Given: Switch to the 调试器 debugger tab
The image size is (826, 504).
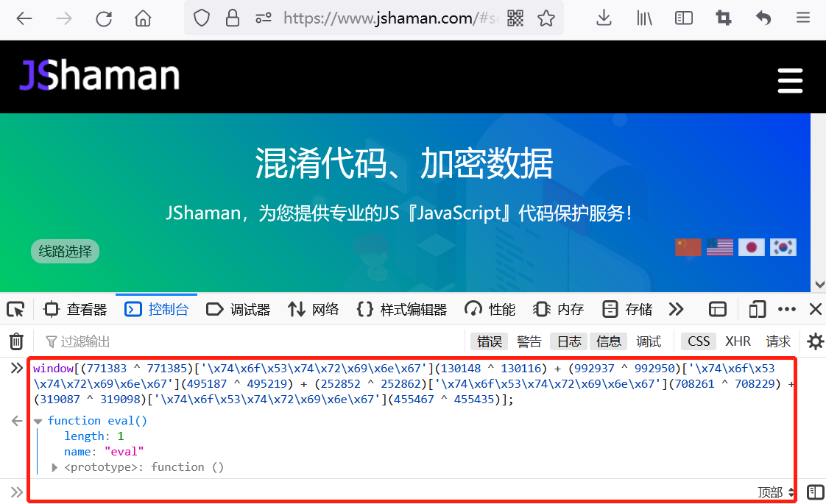Looking at the screenshot, I should point(238,309).
